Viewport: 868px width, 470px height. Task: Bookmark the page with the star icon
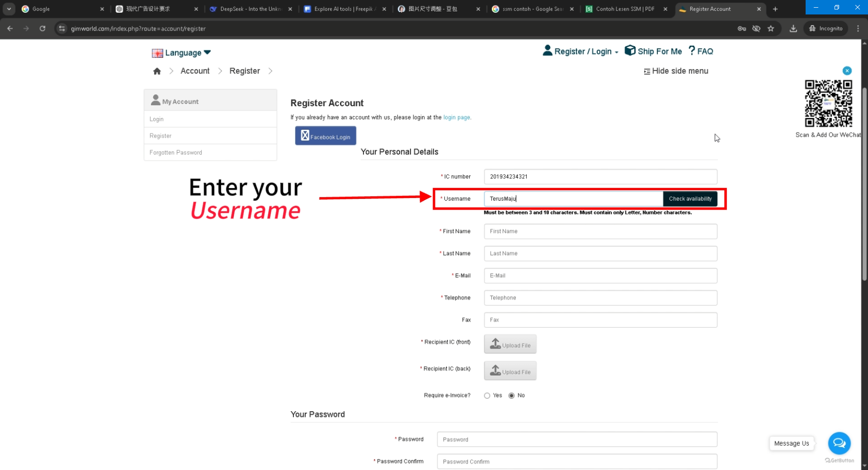[x=771, y=28]
